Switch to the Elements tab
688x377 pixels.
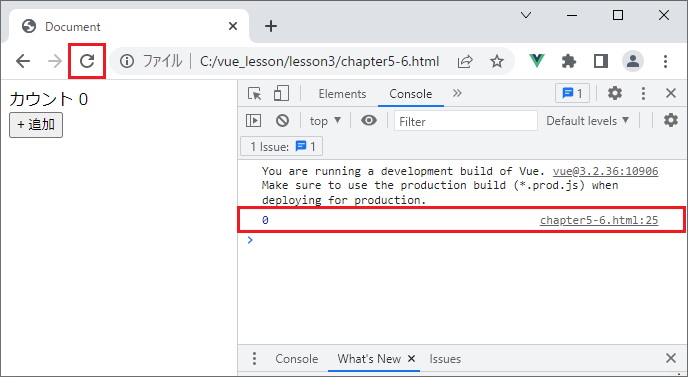[x=342, y=94]
